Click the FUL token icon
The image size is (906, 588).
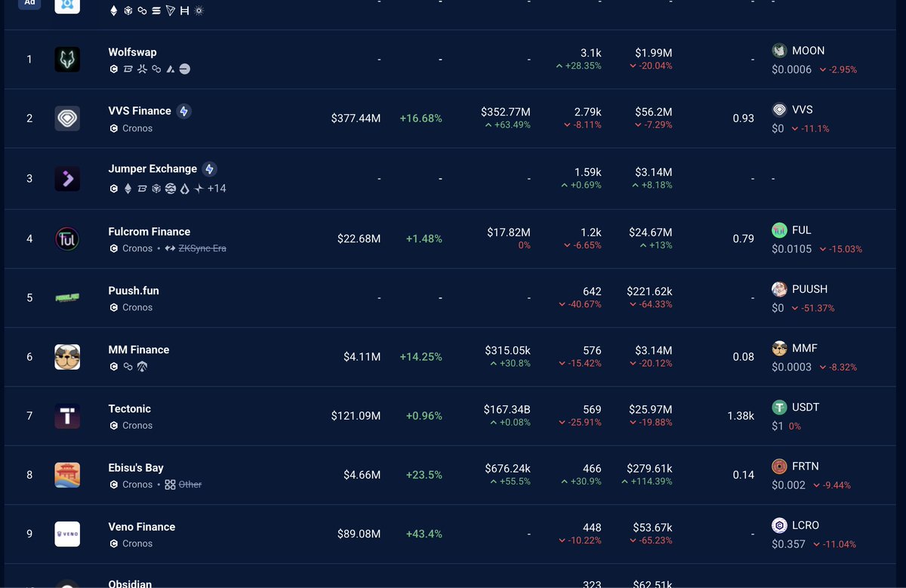[x=779, y=230]
